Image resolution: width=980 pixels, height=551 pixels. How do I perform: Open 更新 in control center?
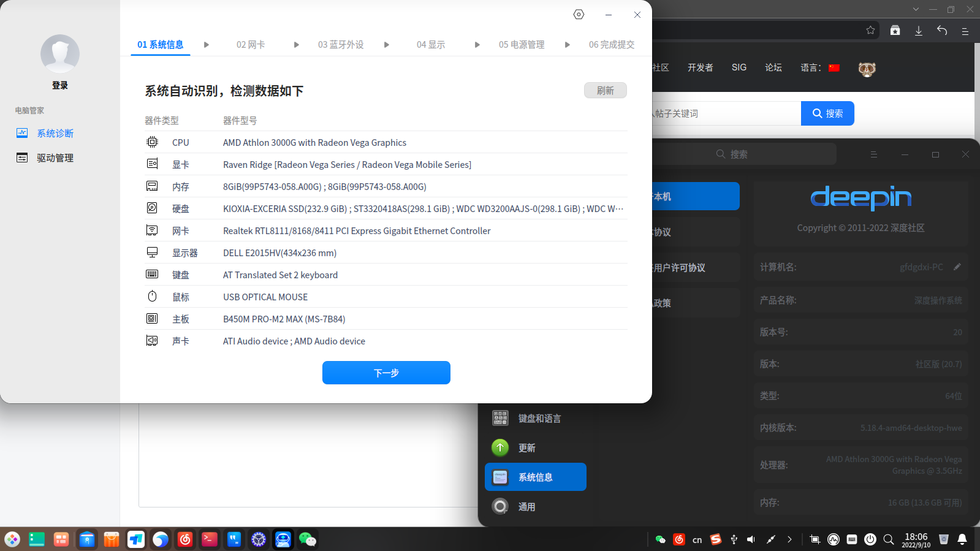[536, 447]
